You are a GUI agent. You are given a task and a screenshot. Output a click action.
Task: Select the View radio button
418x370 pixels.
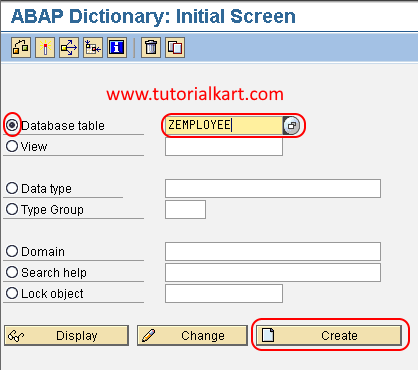[x=12, y=146]
